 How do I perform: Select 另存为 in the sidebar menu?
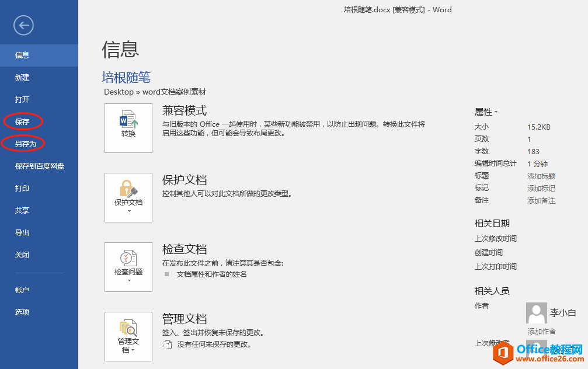pyautogui.click(x=26, y=144)
